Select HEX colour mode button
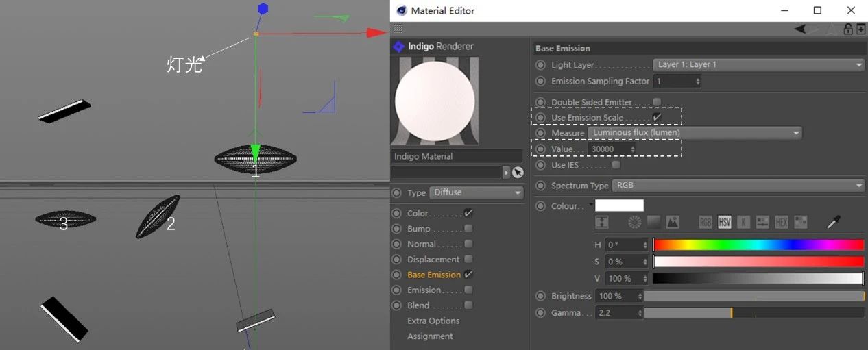868x350 pixels. click(782, 222)
